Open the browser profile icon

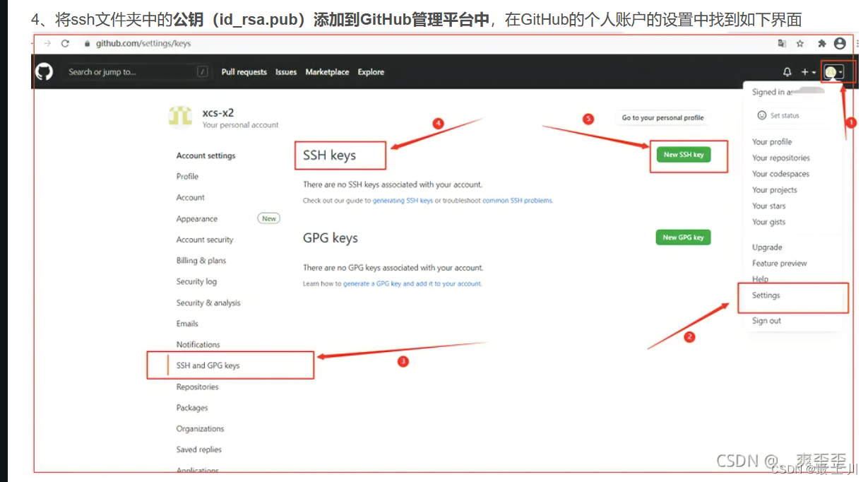coord(840,43)
